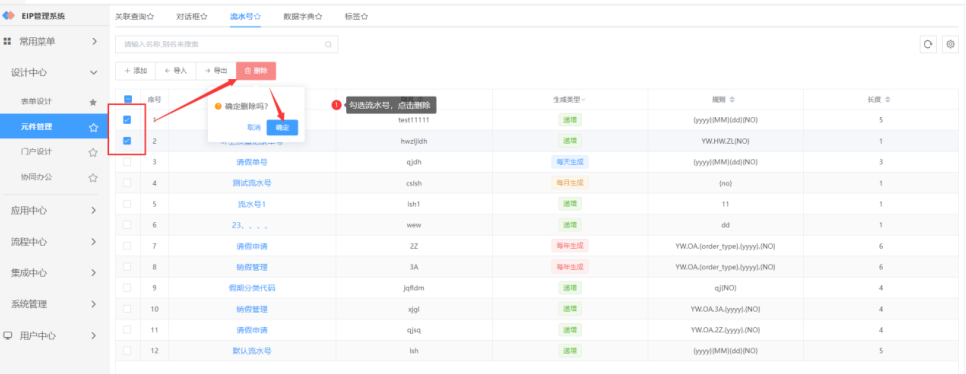Check the checkbox for row 7
Image resolution: width=966 pixels, height=374 pixels.
tap(127, 246)
